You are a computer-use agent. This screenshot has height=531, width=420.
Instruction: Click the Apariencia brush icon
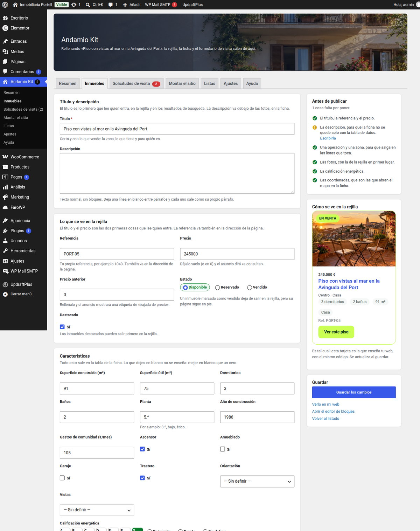(5, 221)
